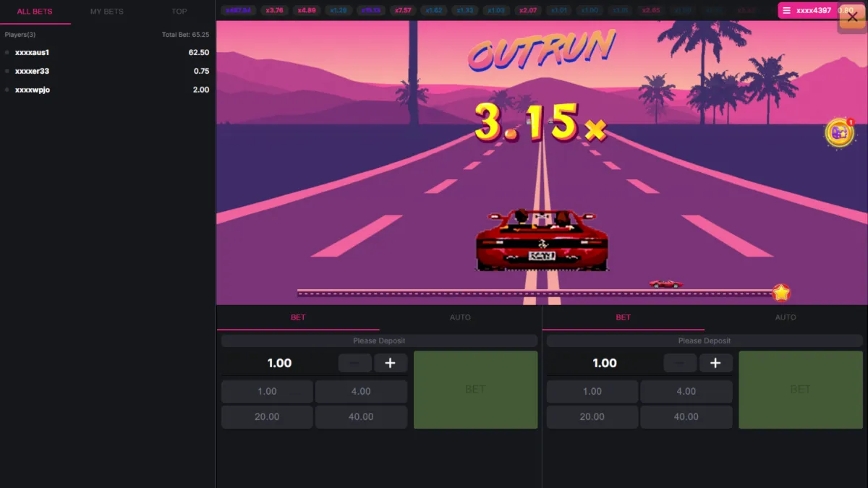Select the BET tab in left panel

[298, 317]
